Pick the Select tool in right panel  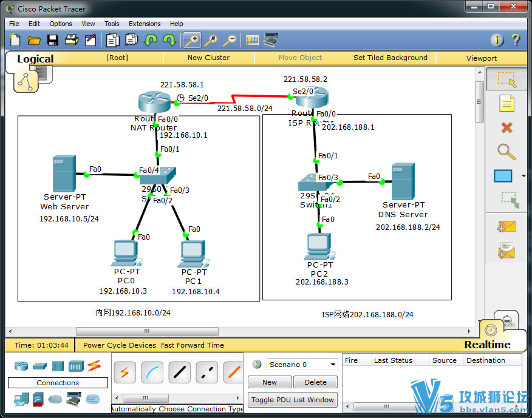[506, 79]
